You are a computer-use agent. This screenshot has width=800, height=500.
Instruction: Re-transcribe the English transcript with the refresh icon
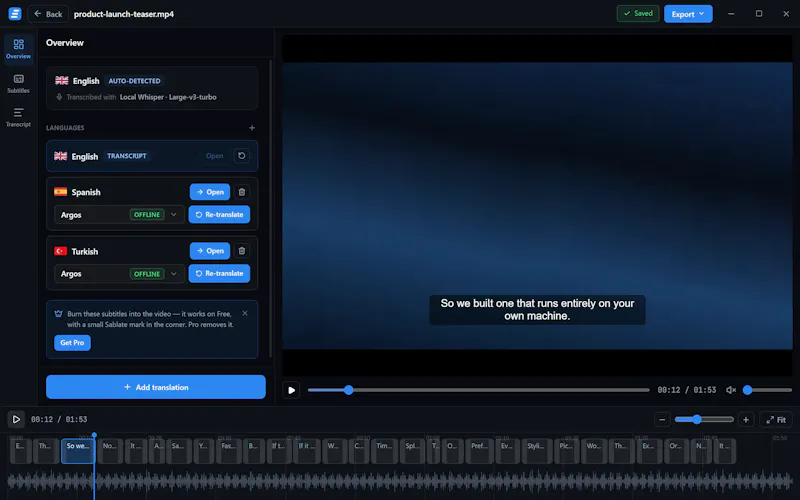242,156
